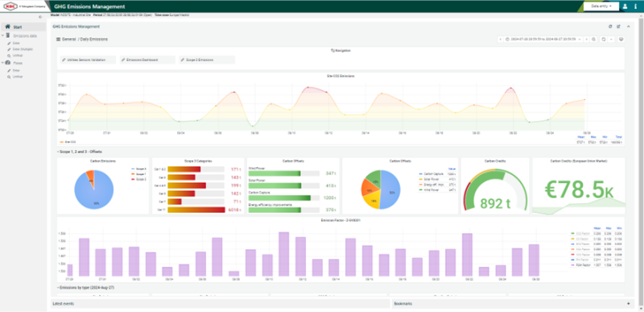Click the link icon on Emissions Dashboard
Image resolution: width=644 pixels, height=312 pixels.
coord(123,60)
